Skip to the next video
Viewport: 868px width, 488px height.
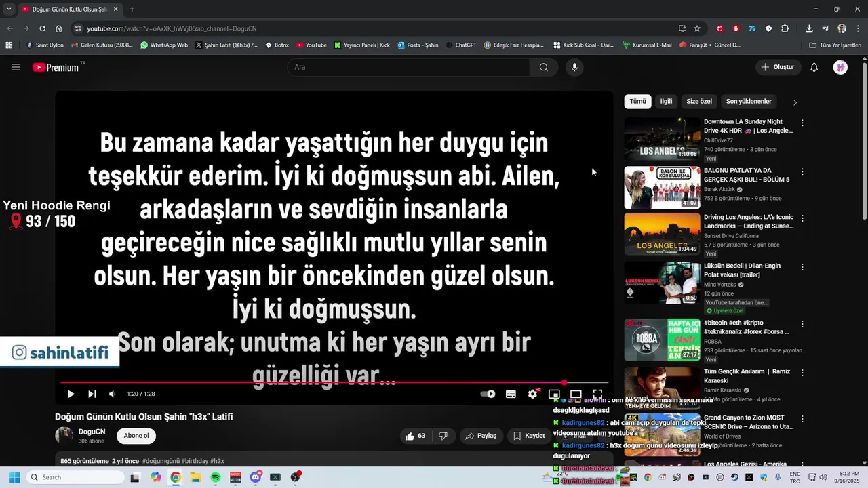point(92,394)
